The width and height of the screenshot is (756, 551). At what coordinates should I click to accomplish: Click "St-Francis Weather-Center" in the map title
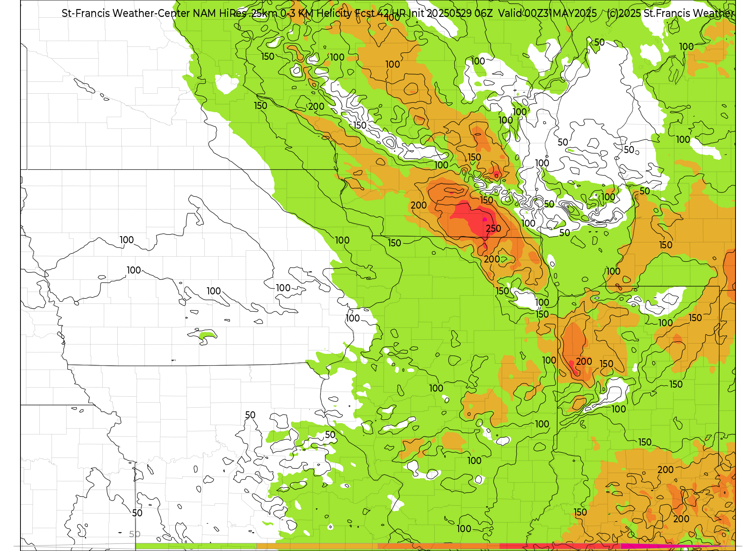[x=126, y=13]
